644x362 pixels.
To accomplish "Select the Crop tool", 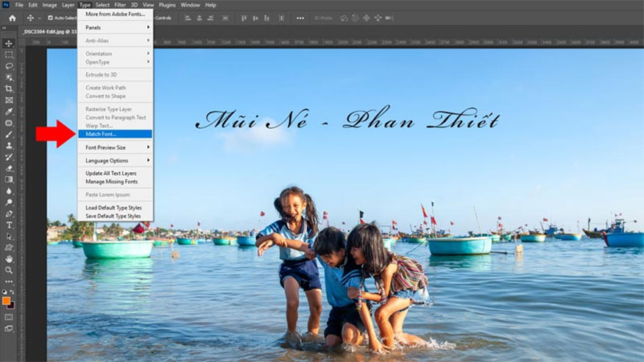I will pyautogui.click(x=10, y=88).
